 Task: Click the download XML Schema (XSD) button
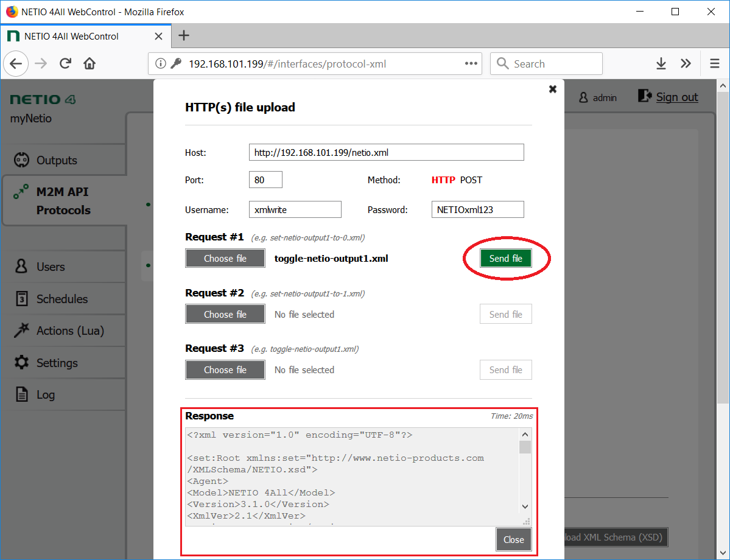click(x=616, y=537)
